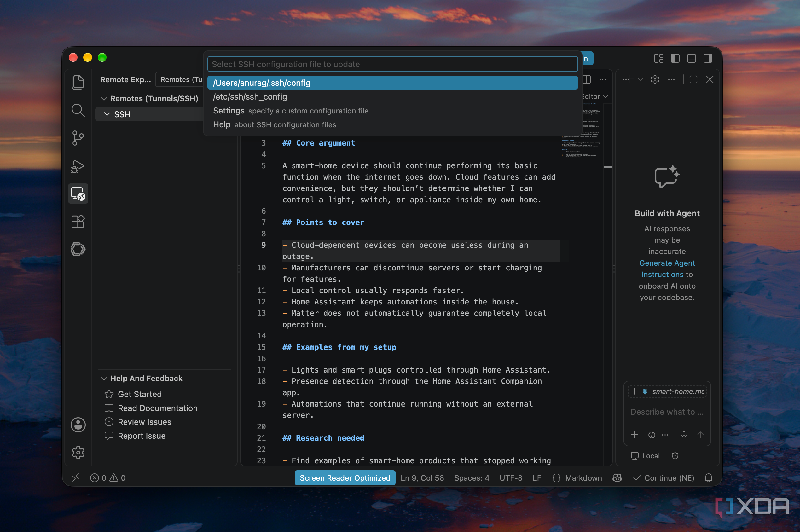Toggle the Secondary Side Bar visibility
Viewport: 800px width, 532px height.
click(x=708, y=58)
